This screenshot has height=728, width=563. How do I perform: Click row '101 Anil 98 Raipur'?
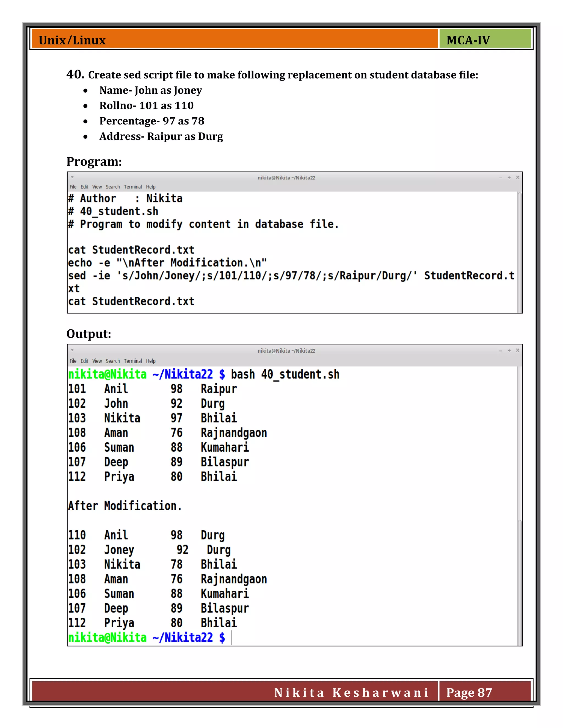tap(152, 389)
